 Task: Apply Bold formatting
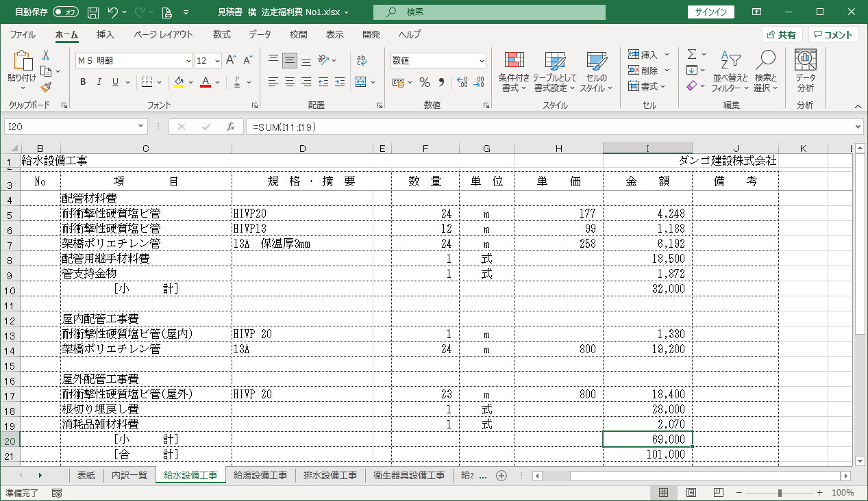point(83,82)
